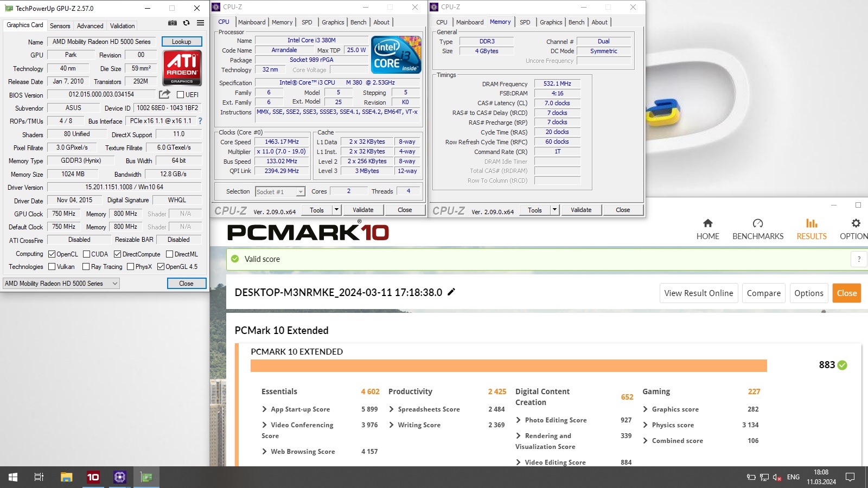Open the PCMark Options gear icon
868x488 pixels.
(856, 223)
